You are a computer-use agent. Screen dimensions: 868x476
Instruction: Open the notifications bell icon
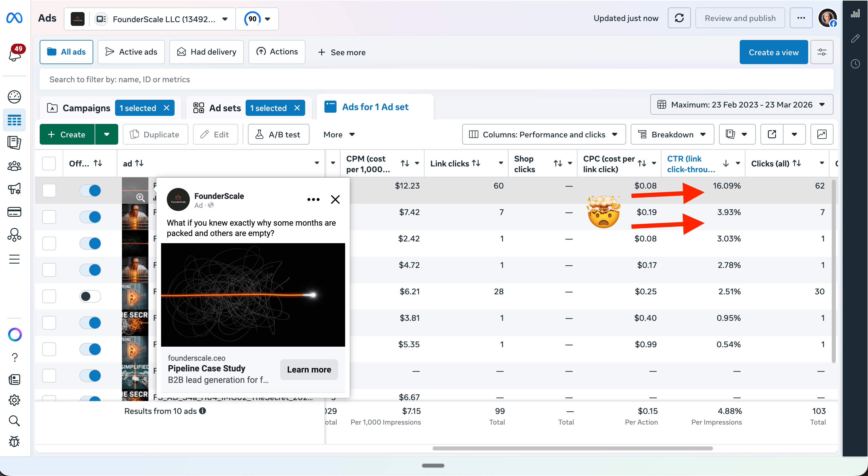(x=15, y=54)
